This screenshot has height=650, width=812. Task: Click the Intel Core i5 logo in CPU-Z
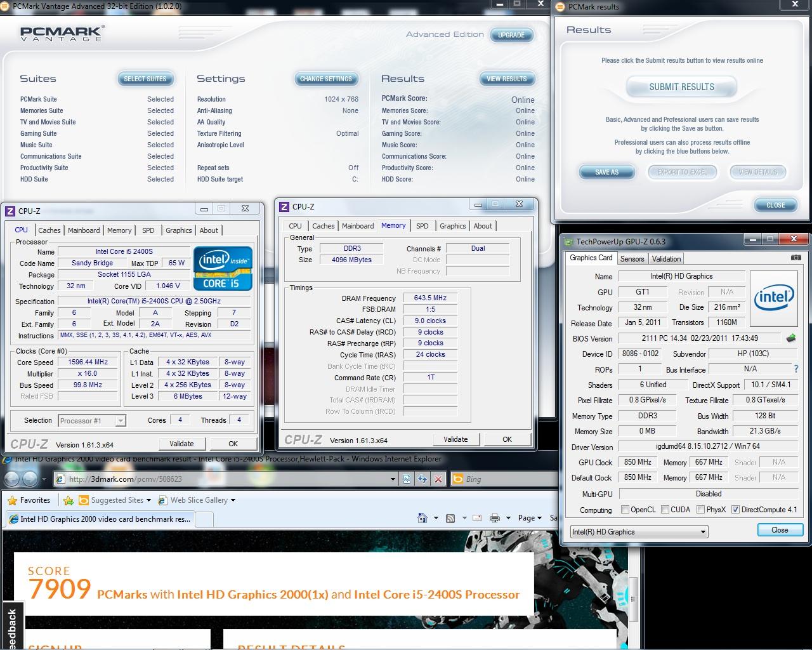pyautogui.click(x=223, y=268)
